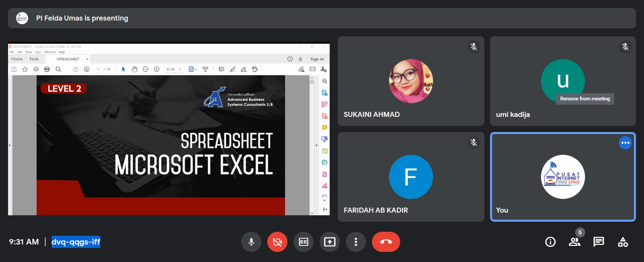Show the participants list
The width and height of the screenshot is (644, 262).
click(x=575, y=242)
